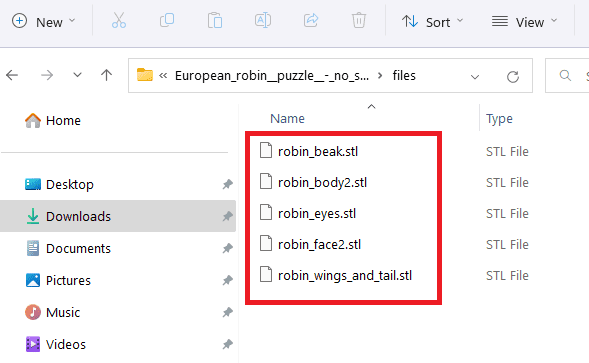This screenshot has height=363, width=589.
Task: Select the robin_body2.stl file
Action: 322,183
